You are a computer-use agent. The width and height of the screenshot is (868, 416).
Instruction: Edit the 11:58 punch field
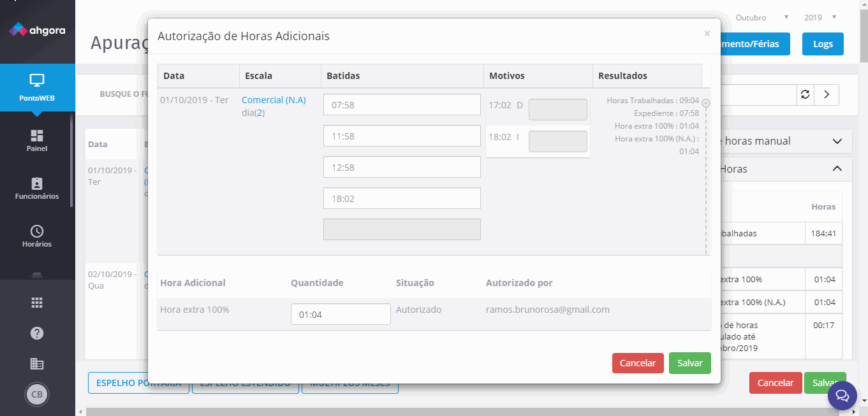(402, 136)
